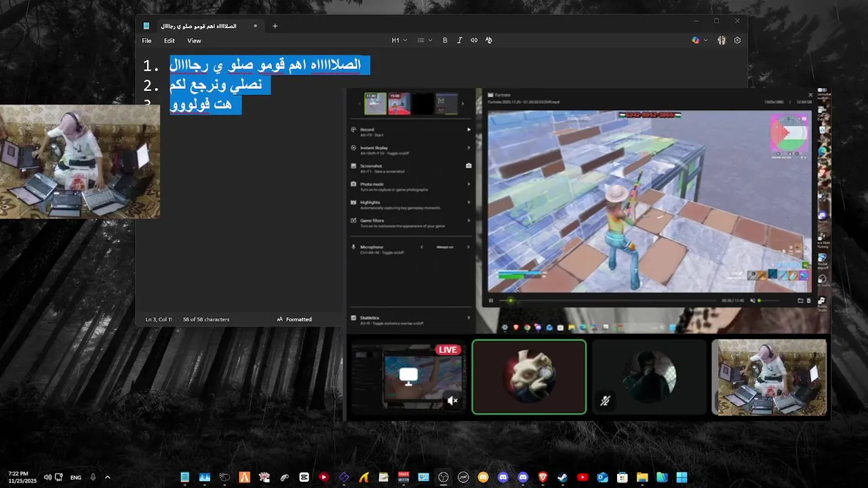Open the first gallery thumbnail marked 11:40
This screenshot has height=488, width=868.
coord(375,104)
